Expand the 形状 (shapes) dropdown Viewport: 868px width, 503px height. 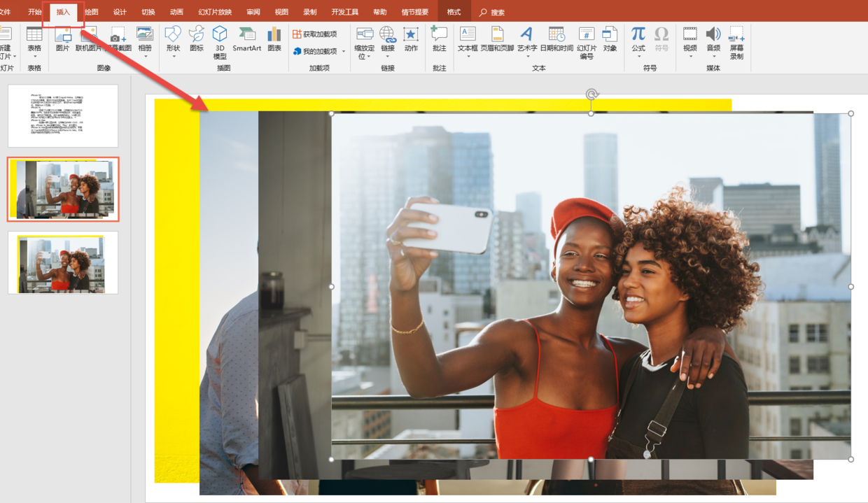click(173, 56)
